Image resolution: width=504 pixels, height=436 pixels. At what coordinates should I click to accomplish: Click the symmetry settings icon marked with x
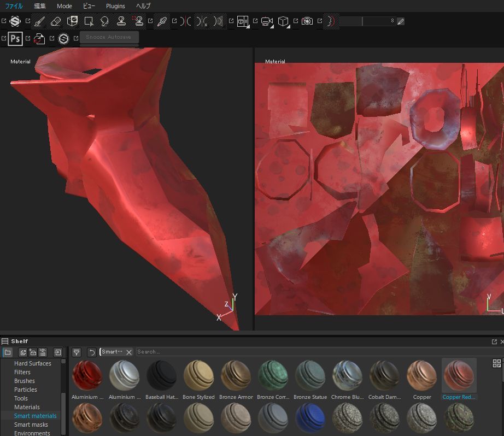(202, 21)
